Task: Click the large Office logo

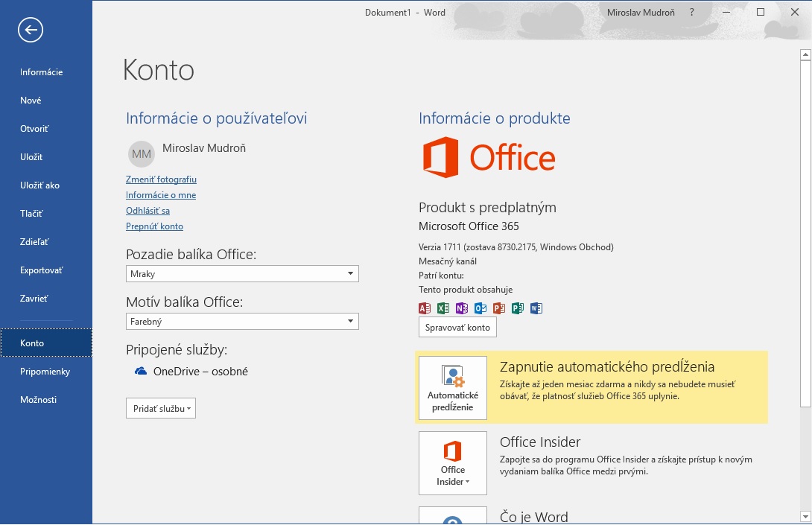Action: coord(489,157)
